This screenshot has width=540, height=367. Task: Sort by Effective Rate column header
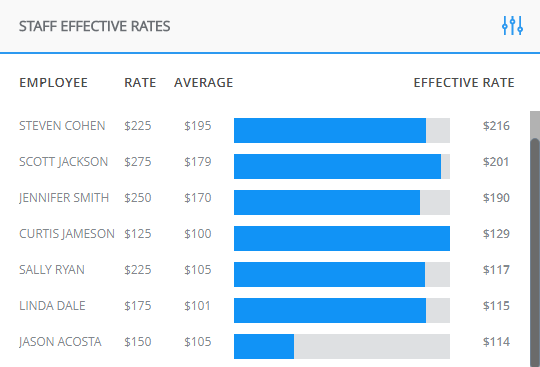tap(464, 83)
